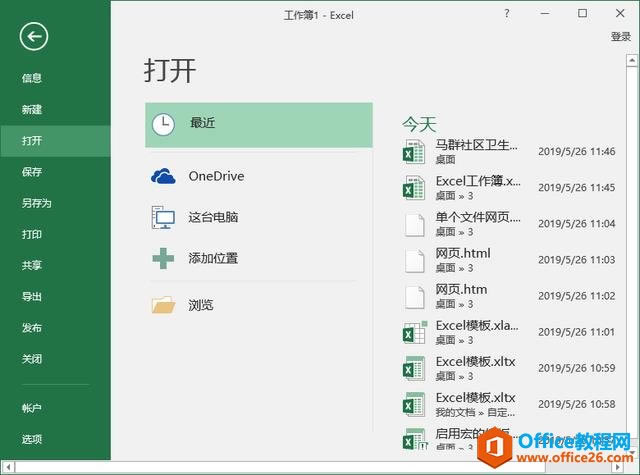Select 添加位置 Add Place label

pos(213,258)
